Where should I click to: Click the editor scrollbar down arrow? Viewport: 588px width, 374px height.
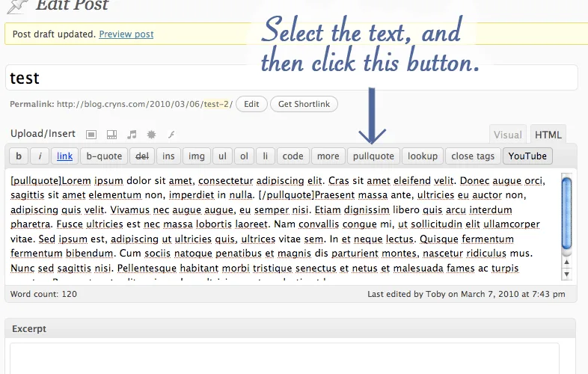(566, 275)
